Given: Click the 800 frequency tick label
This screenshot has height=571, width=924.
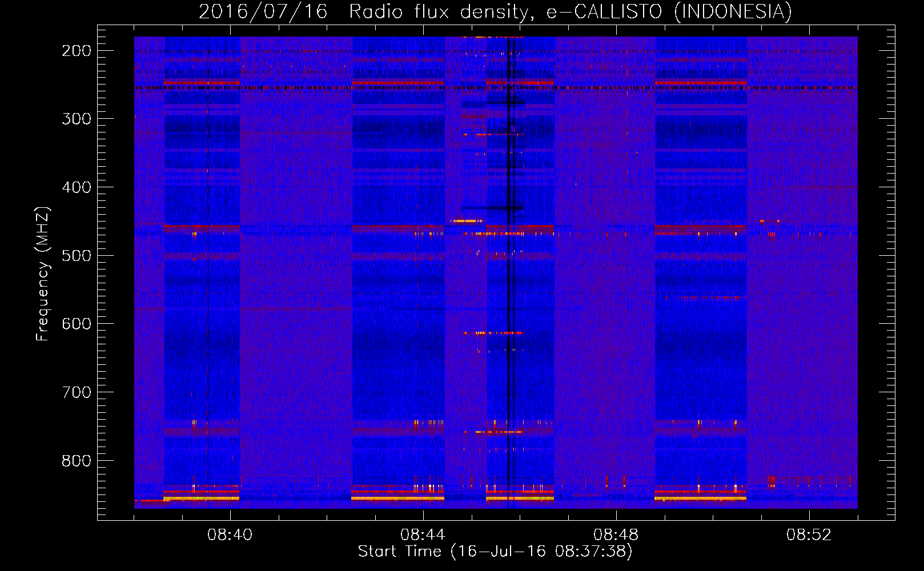Looking at the screenshot, I should (76, 460).
